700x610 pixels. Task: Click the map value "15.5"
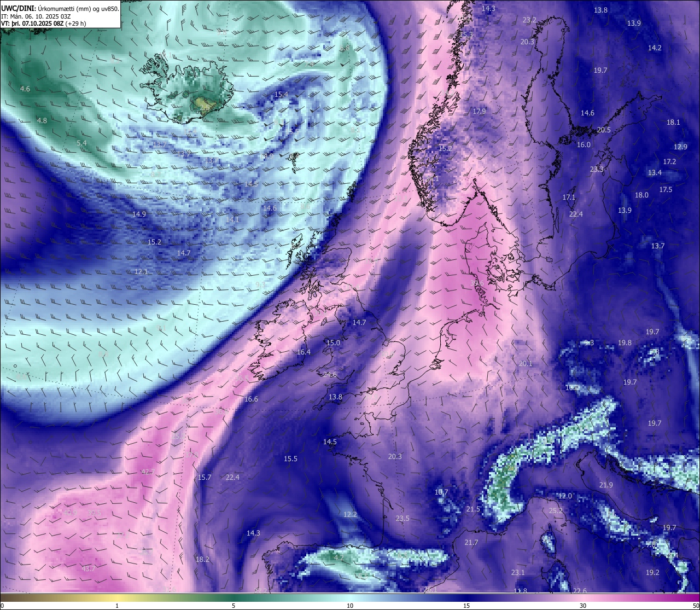(x=290, y=458)
